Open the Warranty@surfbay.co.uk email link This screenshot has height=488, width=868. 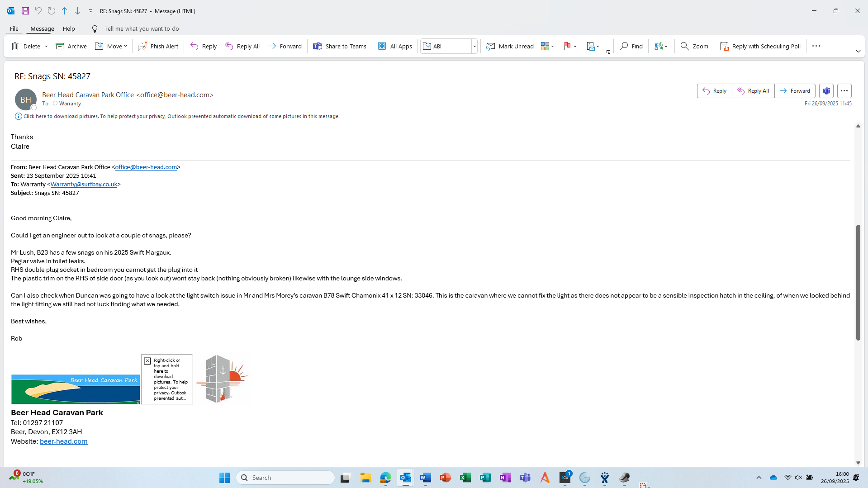[x=84, y=184]
